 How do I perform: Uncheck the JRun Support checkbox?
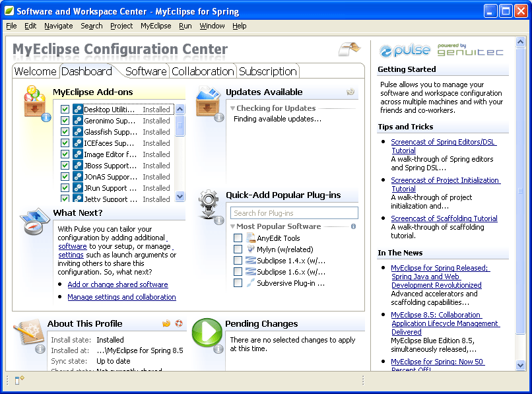(x=65, y=187)
